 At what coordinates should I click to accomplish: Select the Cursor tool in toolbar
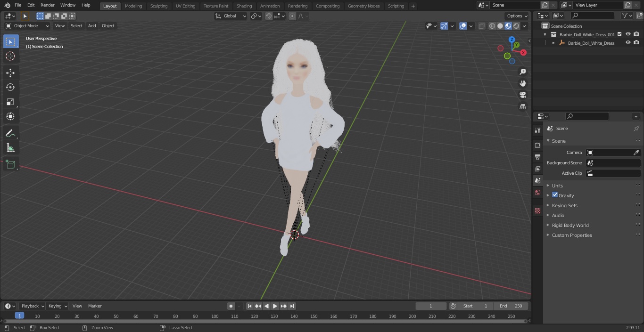10,56
